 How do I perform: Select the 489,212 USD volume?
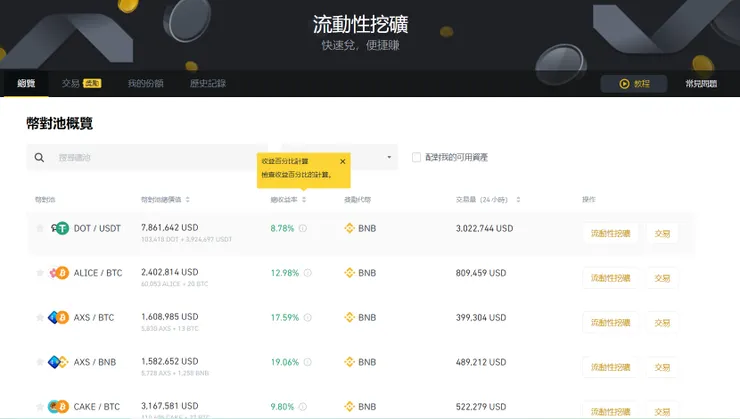click(480, 362)
